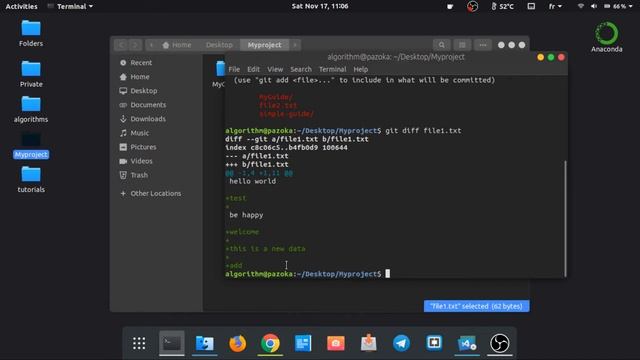Open the downloader app dock icon
This screenshot has height=360, width=640.
pyautogui.click(x=369, y=343)
